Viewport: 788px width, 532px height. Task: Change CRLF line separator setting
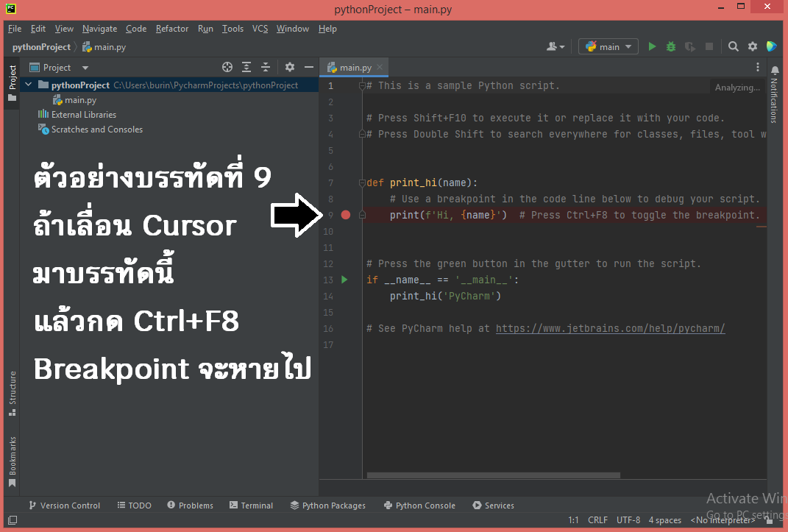pos(597,520)
